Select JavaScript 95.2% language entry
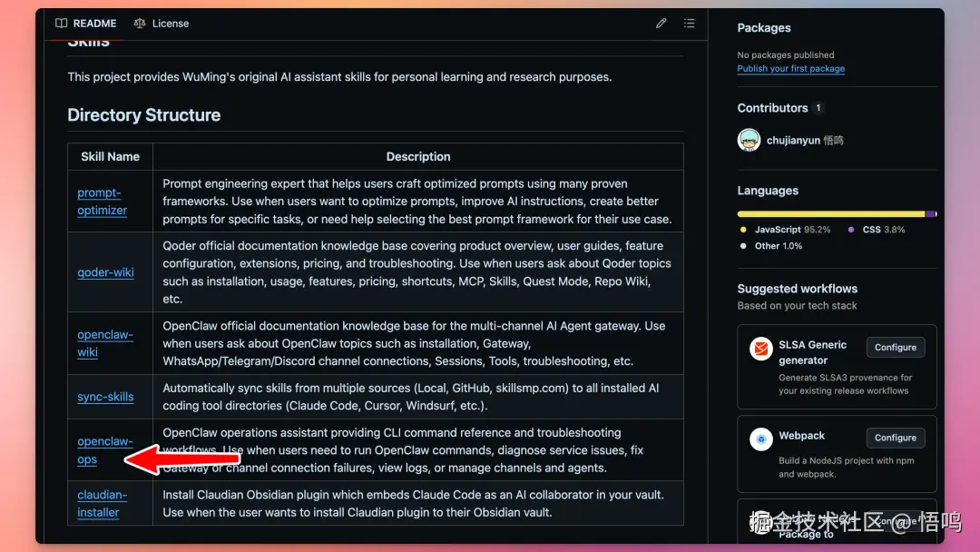 (786, 230)
